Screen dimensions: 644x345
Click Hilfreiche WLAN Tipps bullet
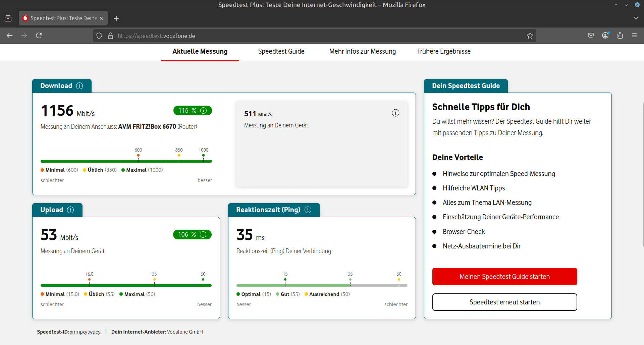(x=474, y=188)
